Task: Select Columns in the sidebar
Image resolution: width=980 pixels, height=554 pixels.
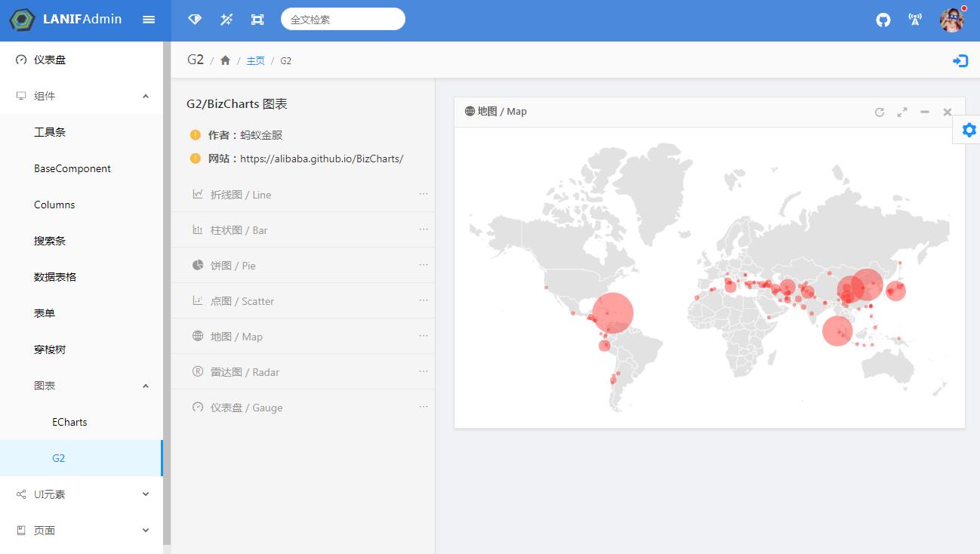Action: pyautogui.click(x=82, y=205)
